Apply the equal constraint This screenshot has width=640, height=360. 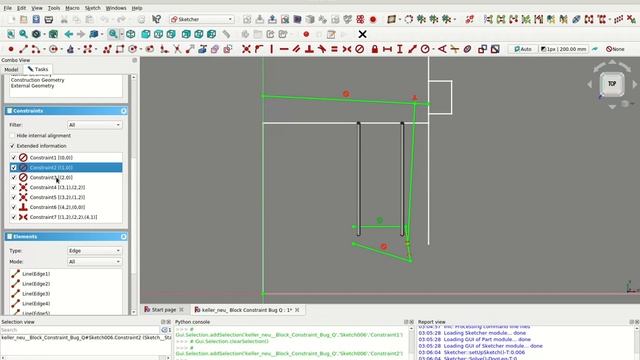click(334, 49)
